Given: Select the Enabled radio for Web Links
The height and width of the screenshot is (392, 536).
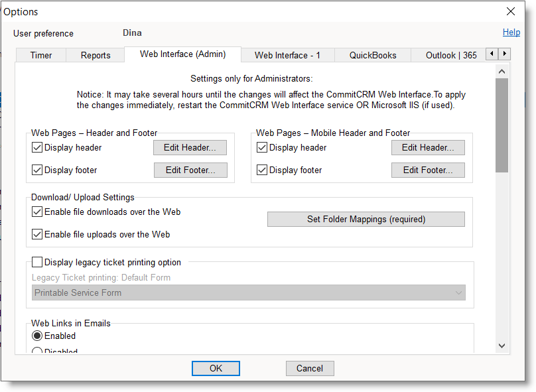Looking at the screenshot, I should click(38, 336).
